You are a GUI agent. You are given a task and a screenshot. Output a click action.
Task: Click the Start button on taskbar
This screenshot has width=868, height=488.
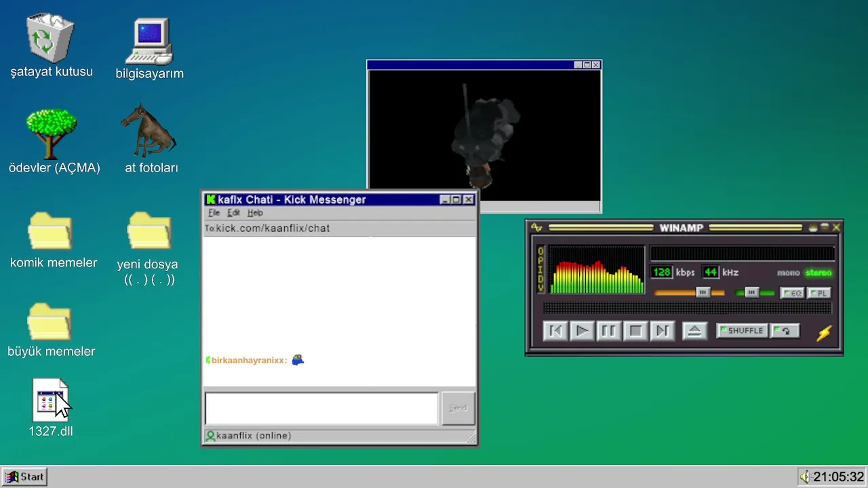(x=24, y=476)
